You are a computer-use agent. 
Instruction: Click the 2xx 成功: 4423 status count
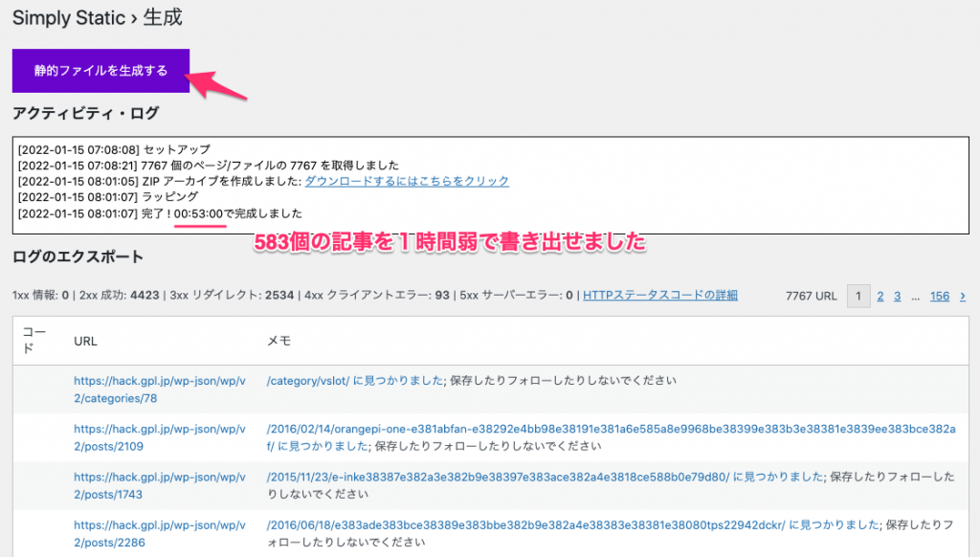[120, 295]
